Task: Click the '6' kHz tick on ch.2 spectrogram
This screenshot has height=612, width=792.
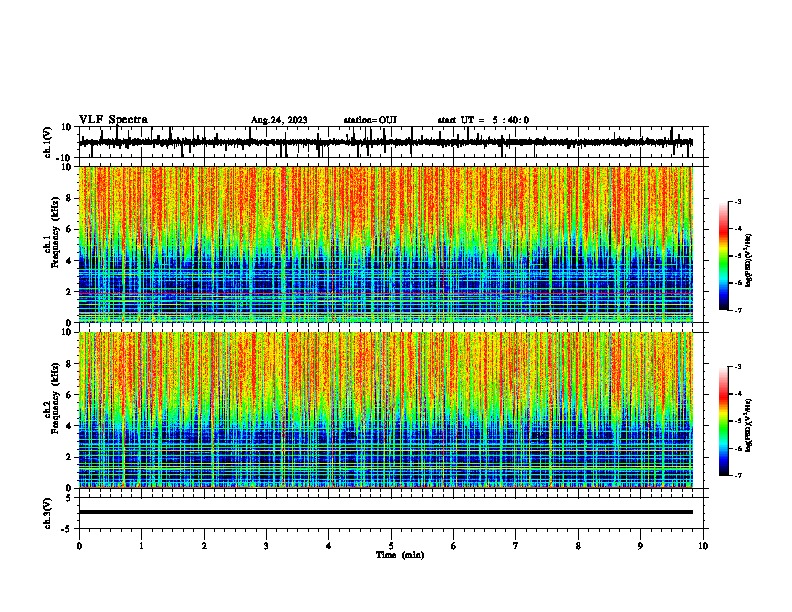Action: 69,395
